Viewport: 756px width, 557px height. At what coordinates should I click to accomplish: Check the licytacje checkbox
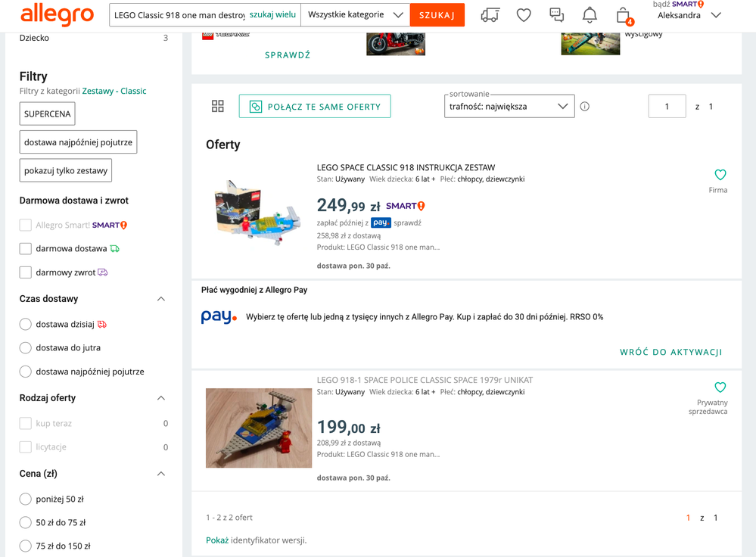pyautogui.click(x=26, y=447)
